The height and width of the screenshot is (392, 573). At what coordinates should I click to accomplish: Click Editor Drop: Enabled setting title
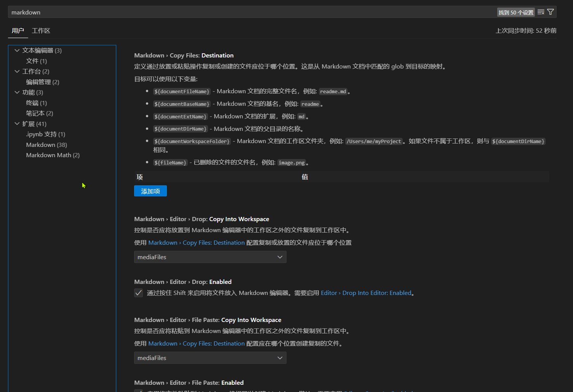tap(183, 282)
